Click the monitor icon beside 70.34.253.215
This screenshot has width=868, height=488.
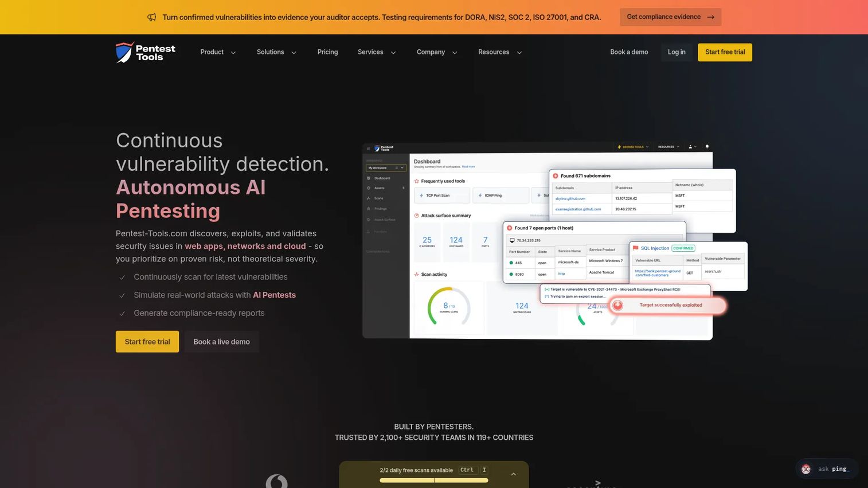coord(512,240)
